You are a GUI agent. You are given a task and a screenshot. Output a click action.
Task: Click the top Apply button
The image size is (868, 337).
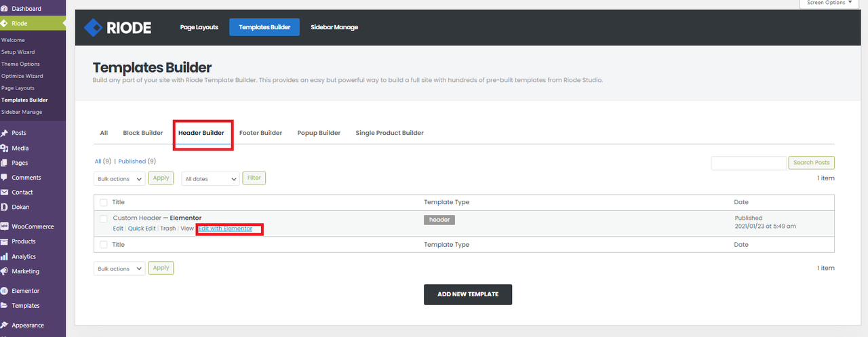pos(161,178)
